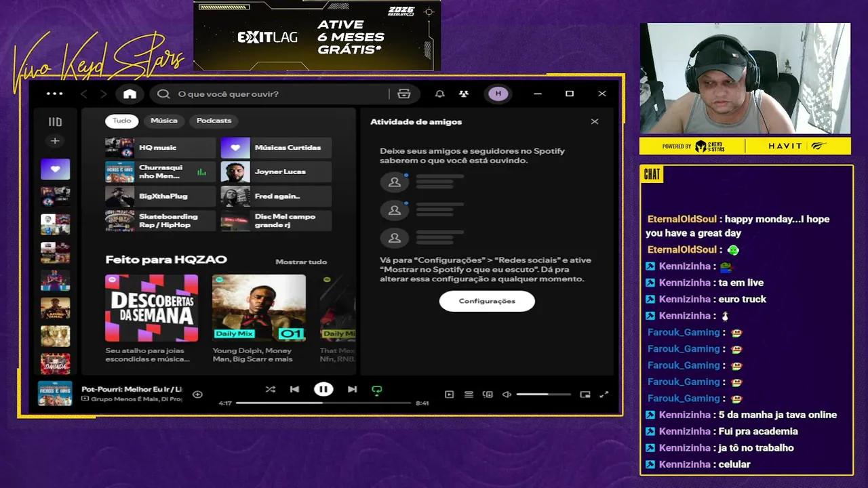Viewport: 868px width, 488px height.
Task: Open the third playlist thumbnail in sidebar
Action: pos(55,224)
